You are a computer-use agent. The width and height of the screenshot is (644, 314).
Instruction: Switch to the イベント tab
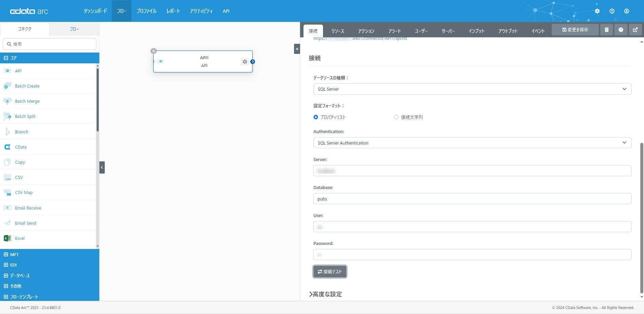click(538, 31)
